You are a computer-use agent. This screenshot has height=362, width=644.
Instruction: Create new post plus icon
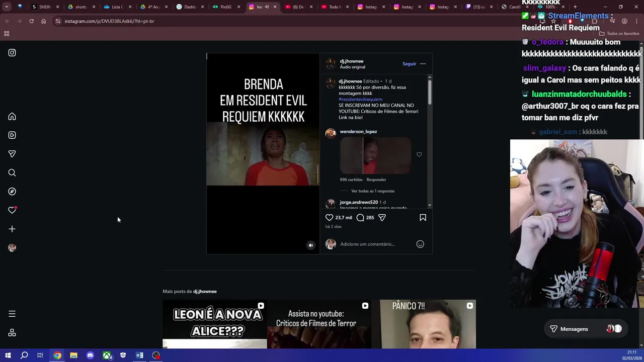12,229
